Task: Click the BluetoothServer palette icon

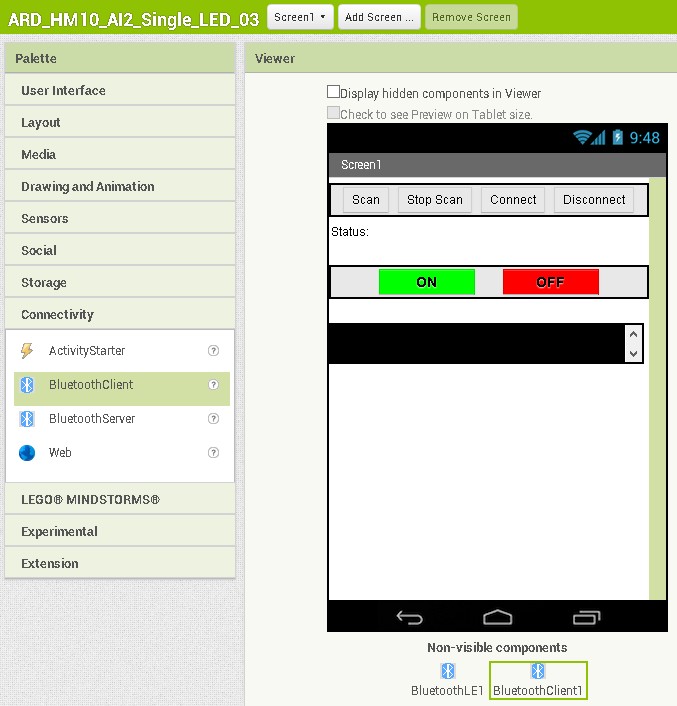Action: 27,419
